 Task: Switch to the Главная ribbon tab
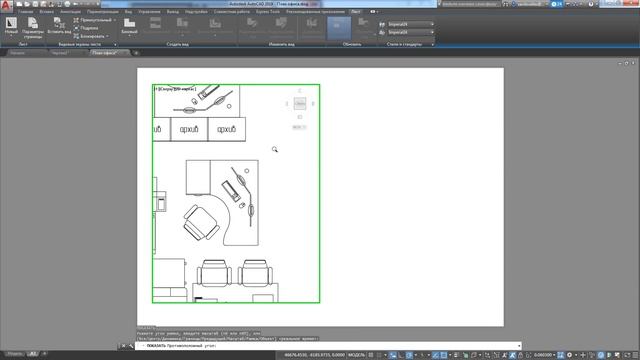(25, 11)
